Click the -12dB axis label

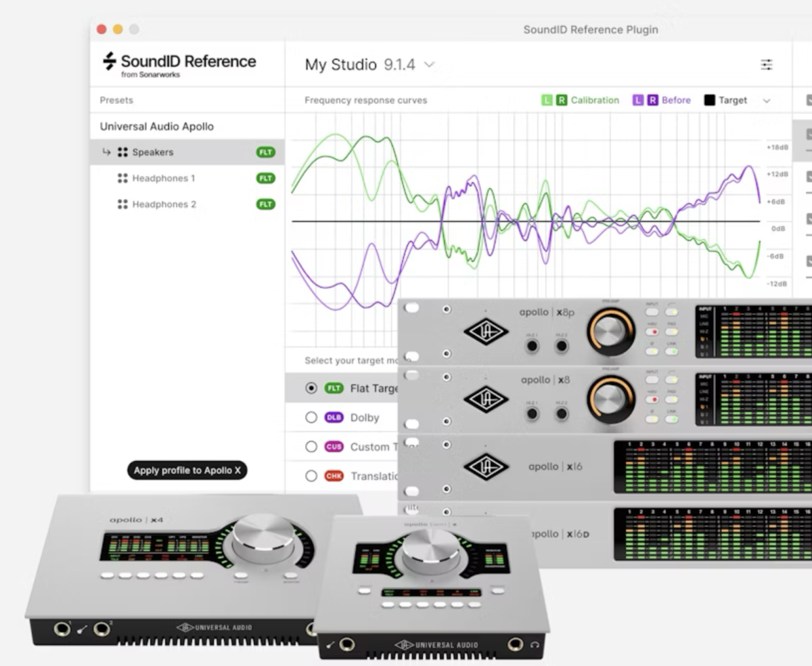(x=777, y=284)
